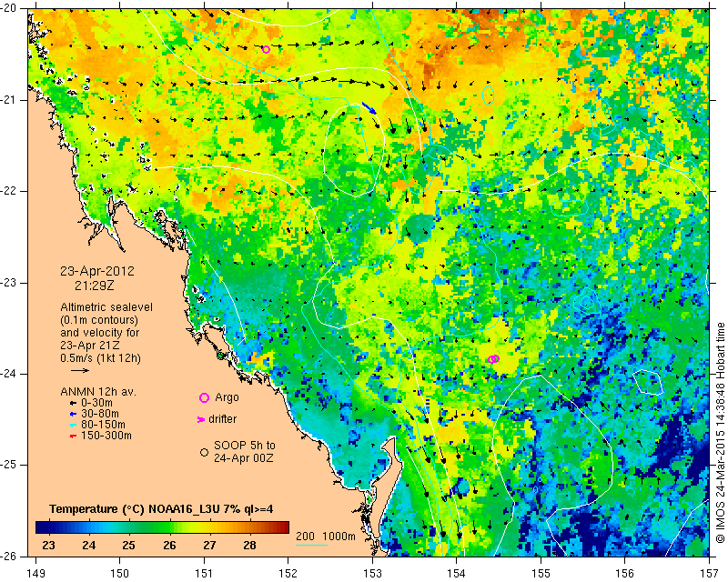Click the '23-Apr-2012' date label
Viewport: 728px width, 582px height.
tap(97, 271)
